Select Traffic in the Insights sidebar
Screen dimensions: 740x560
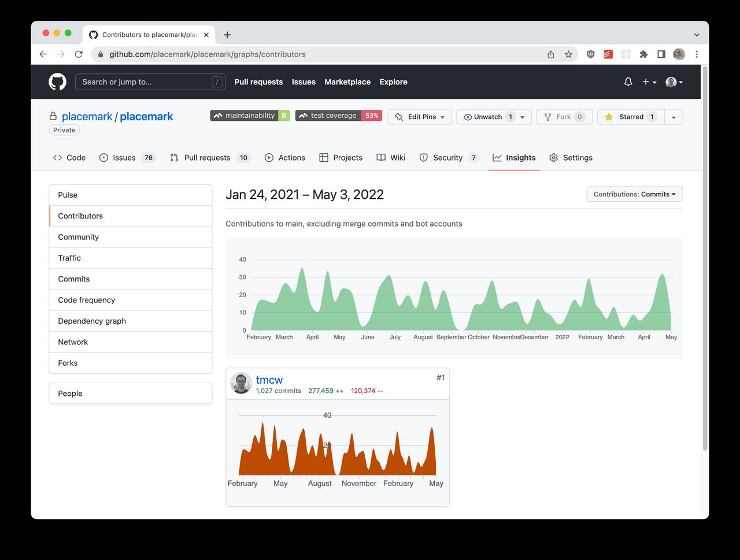tap(69, 258)
